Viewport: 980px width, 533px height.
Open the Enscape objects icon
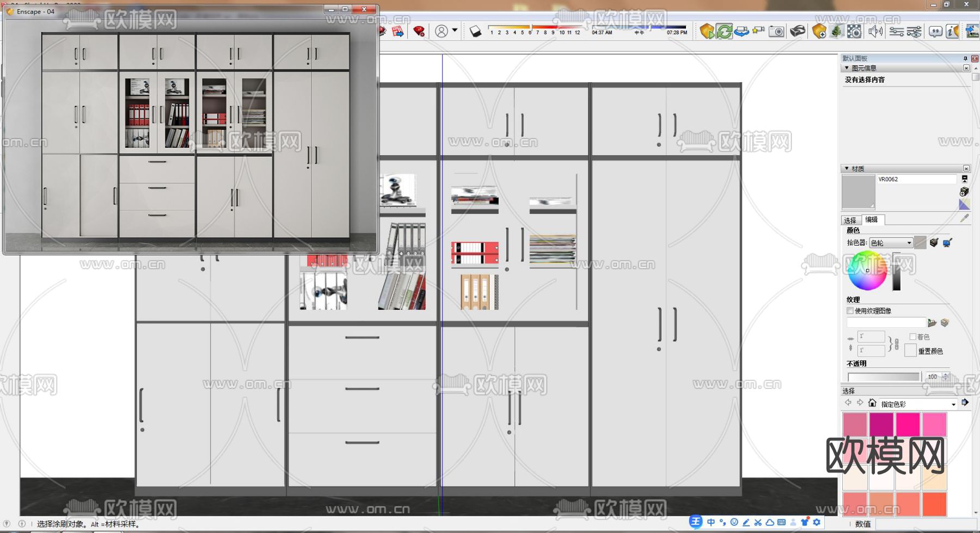pyautogui.click(x=819, y=32)
